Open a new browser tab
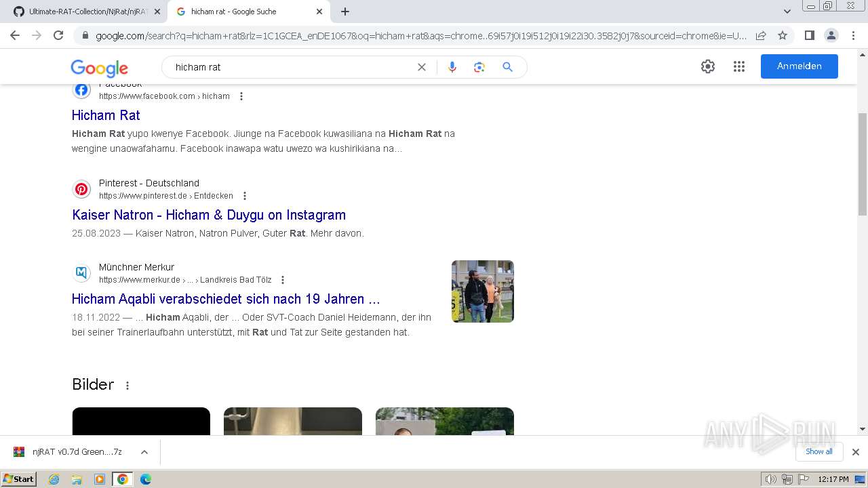 coord(345,12)
